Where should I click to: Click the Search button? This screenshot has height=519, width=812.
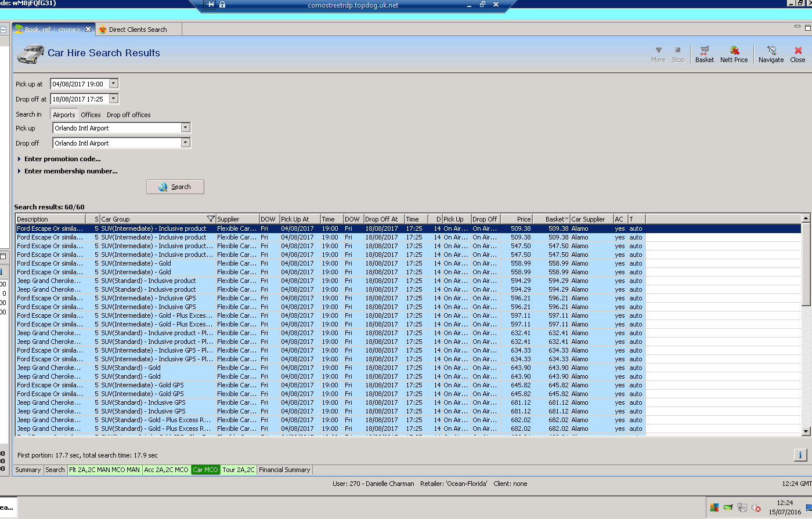coord(175,187)
